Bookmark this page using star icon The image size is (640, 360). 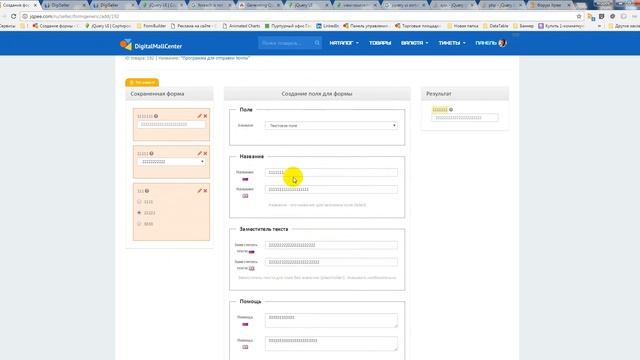(579, 16)
